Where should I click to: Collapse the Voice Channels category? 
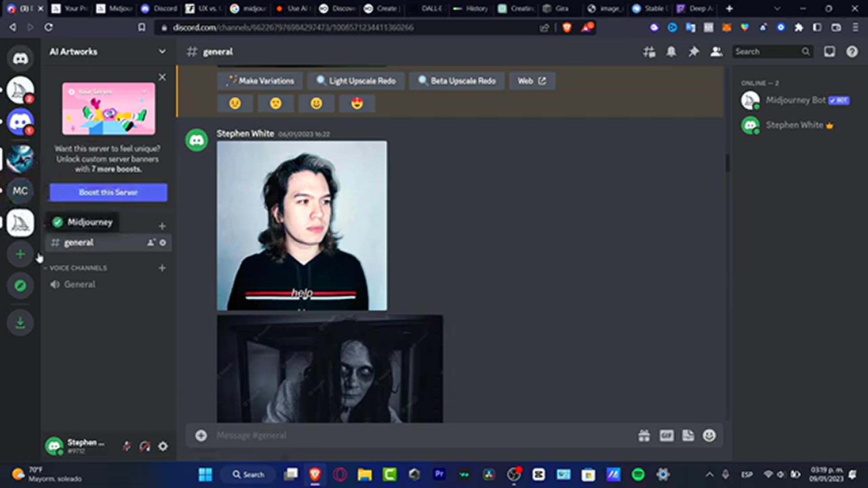[x=78, y=268]
